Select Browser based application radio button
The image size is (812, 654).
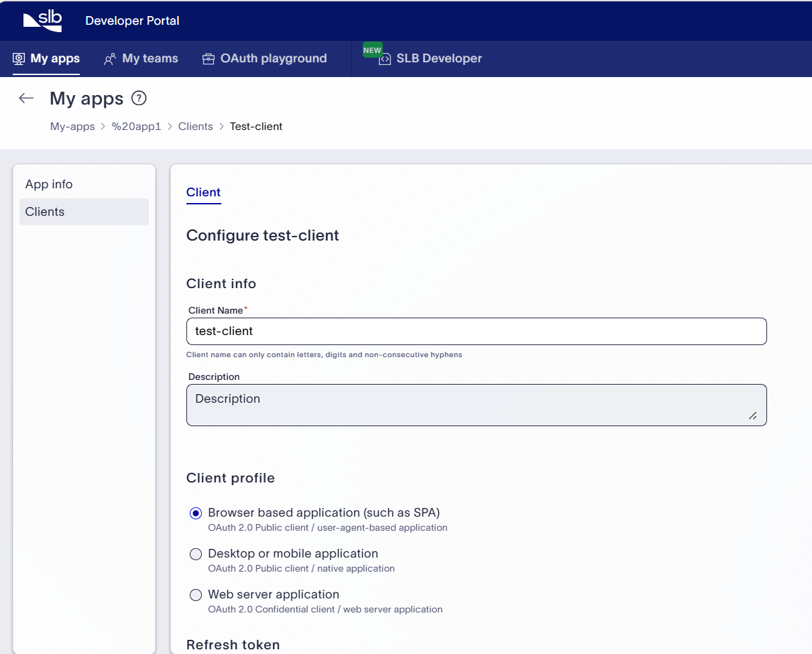point(196,513)
